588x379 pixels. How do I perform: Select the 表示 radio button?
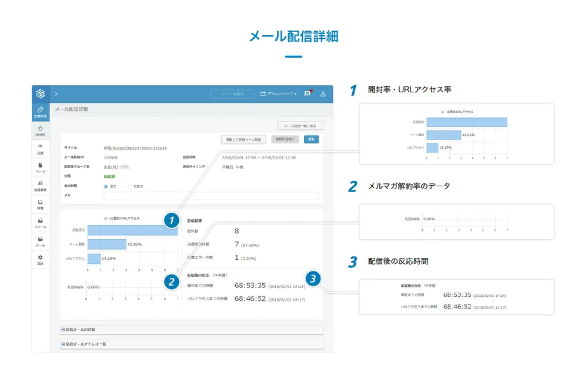click(106, 186)
